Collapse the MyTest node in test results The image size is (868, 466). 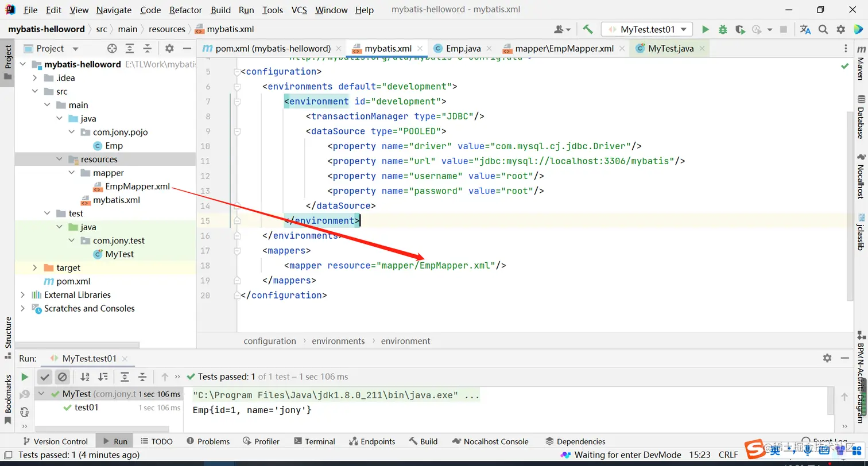point(41,394)
